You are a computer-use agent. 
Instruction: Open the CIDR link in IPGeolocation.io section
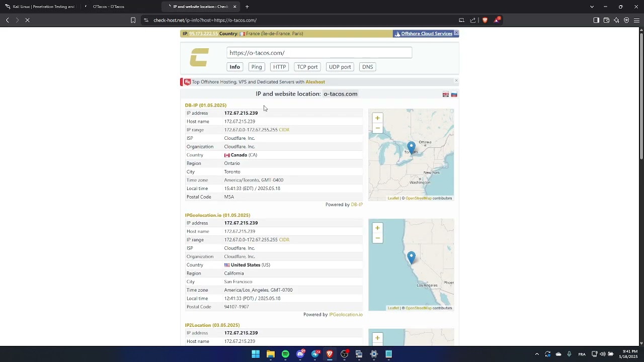click(x=284, y=240)
